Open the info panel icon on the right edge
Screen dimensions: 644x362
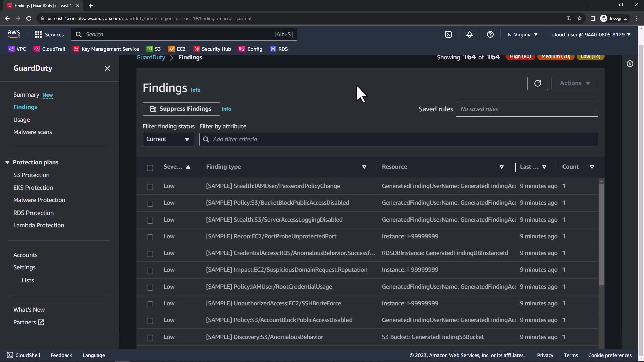pyautogui.click(x=630, y=64)
